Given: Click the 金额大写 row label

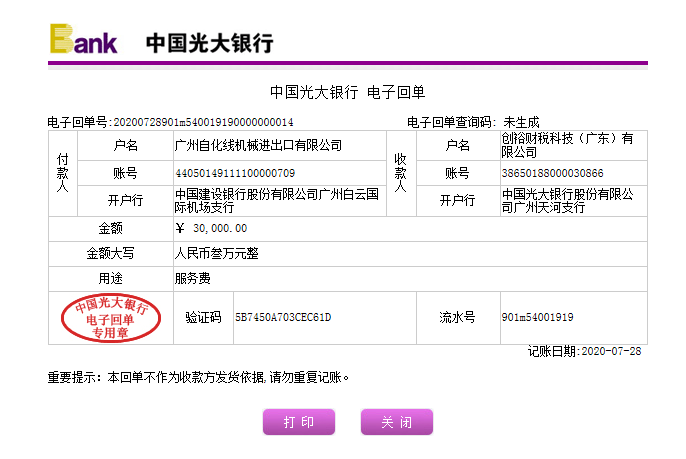Looking at the screenshot, I should (110, 253).
